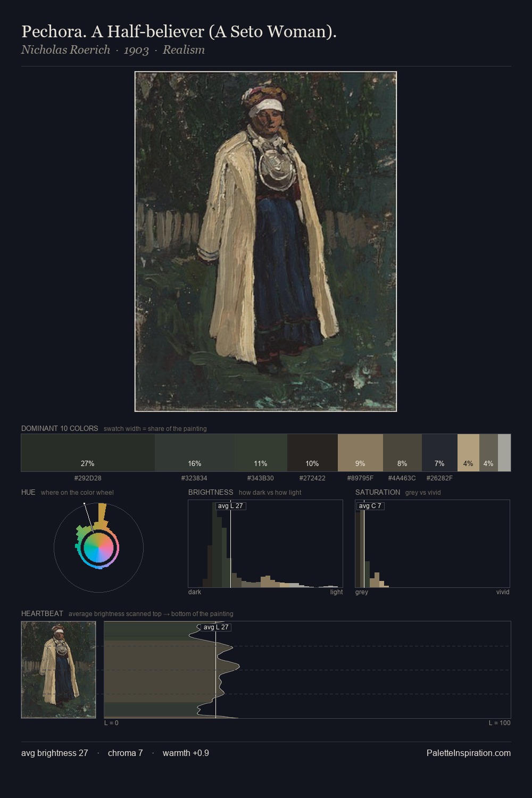
Task: Click hex label '#323834'
Action: coord(194,478)
